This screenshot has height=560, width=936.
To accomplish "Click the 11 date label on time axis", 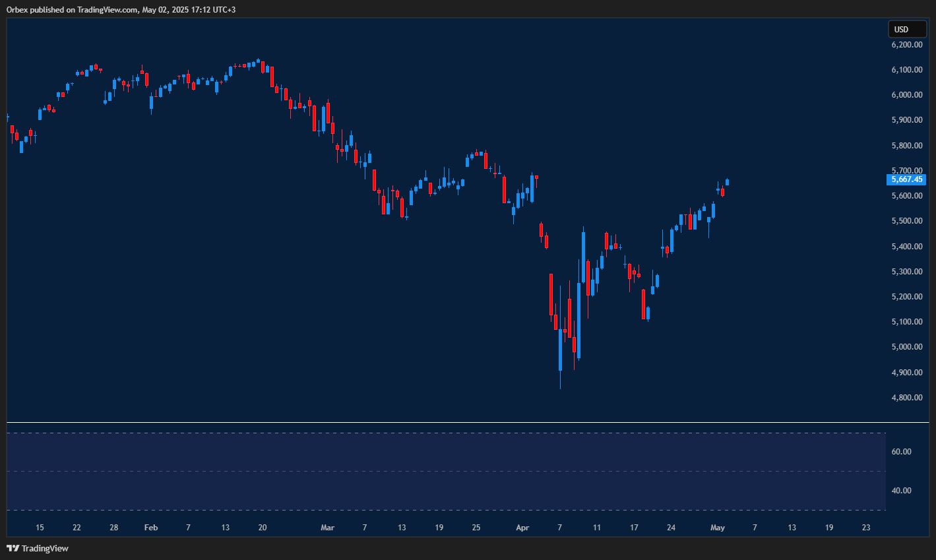I will [597, 528].
